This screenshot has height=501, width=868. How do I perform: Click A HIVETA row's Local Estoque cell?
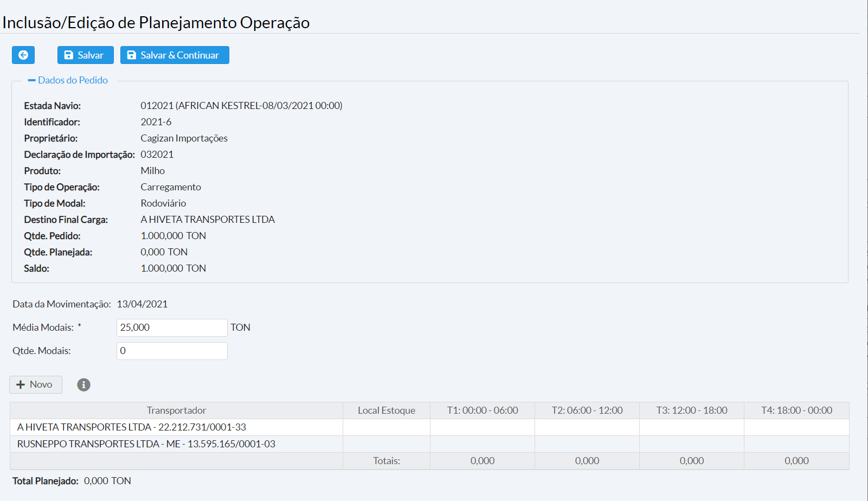pyautogui.click(x=387, y=427)
